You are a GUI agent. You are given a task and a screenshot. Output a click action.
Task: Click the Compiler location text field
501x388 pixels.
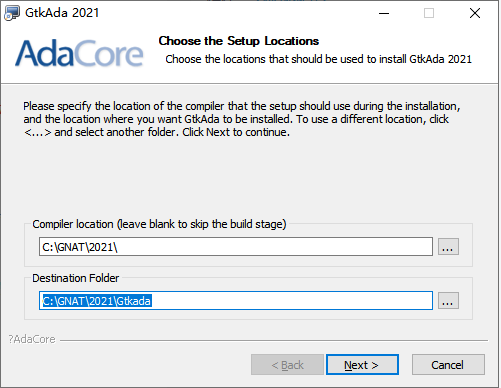[x=236, y=247]
